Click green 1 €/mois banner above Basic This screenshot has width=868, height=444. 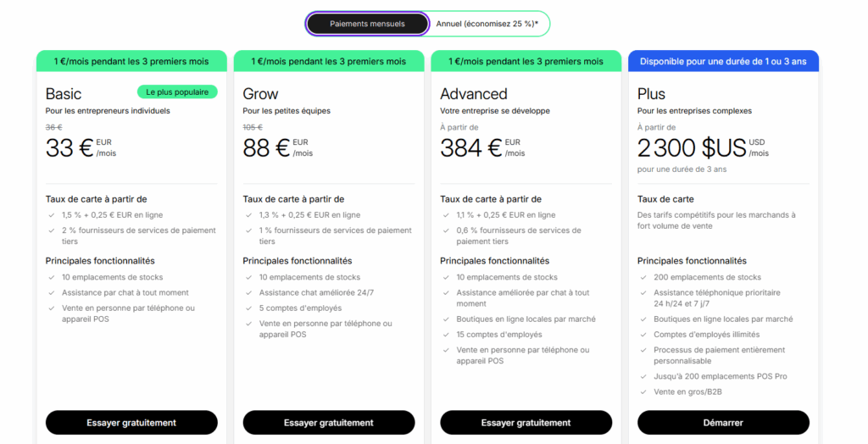click(131, 61)
